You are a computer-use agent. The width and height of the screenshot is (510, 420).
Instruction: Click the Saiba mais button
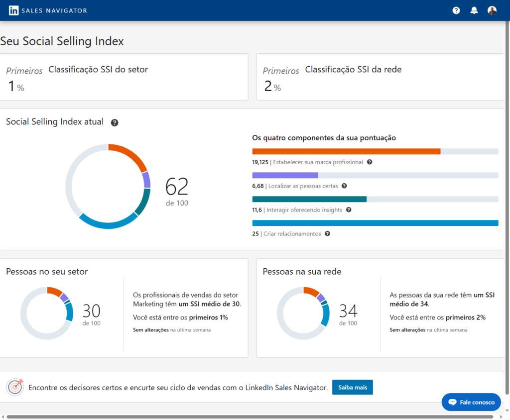(352, 387)
